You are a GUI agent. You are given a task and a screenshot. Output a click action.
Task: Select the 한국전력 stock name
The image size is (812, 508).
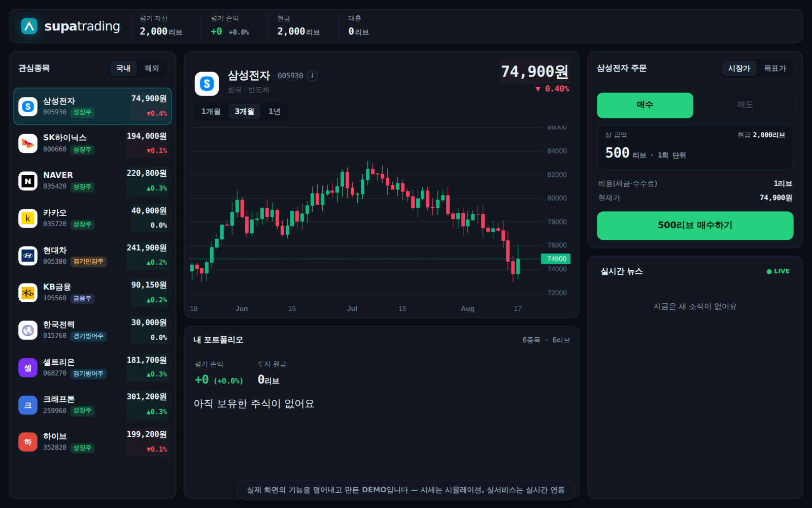(59, 325)
